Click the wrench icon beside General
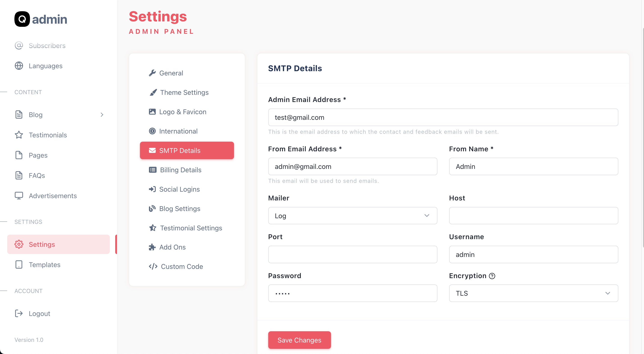Screen dimensions: 644x354 pos(152,73)
